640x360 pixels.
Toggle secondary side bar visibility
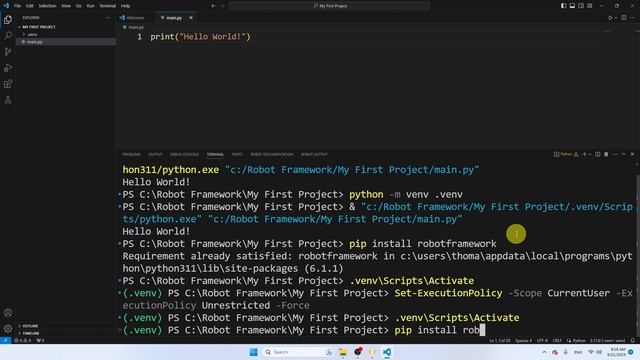point(581,6)
